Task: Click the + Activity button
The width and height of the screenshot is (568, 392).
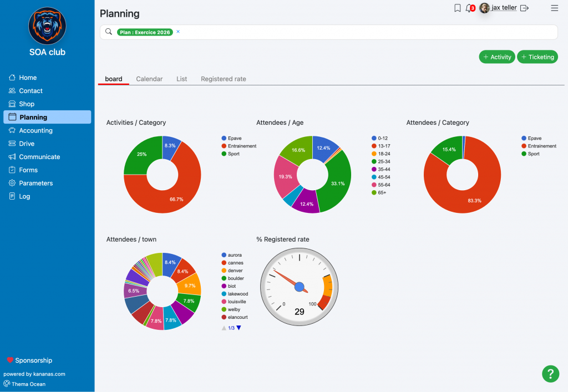Action: pyautogui.click(x=497, y=57)
